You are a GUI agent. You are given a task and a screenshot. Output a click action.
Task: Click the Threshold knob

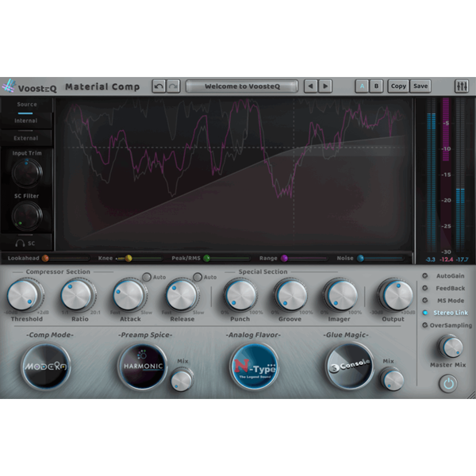point(25,295)
